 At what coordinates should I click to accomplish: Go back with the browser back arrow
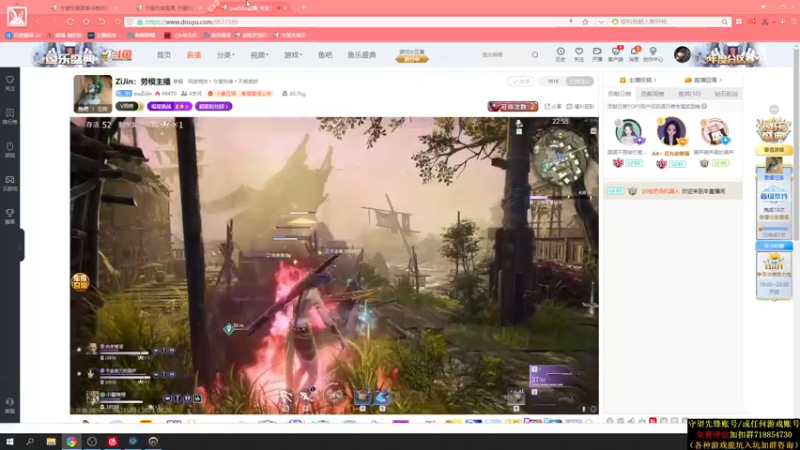(x=39, y=22)
